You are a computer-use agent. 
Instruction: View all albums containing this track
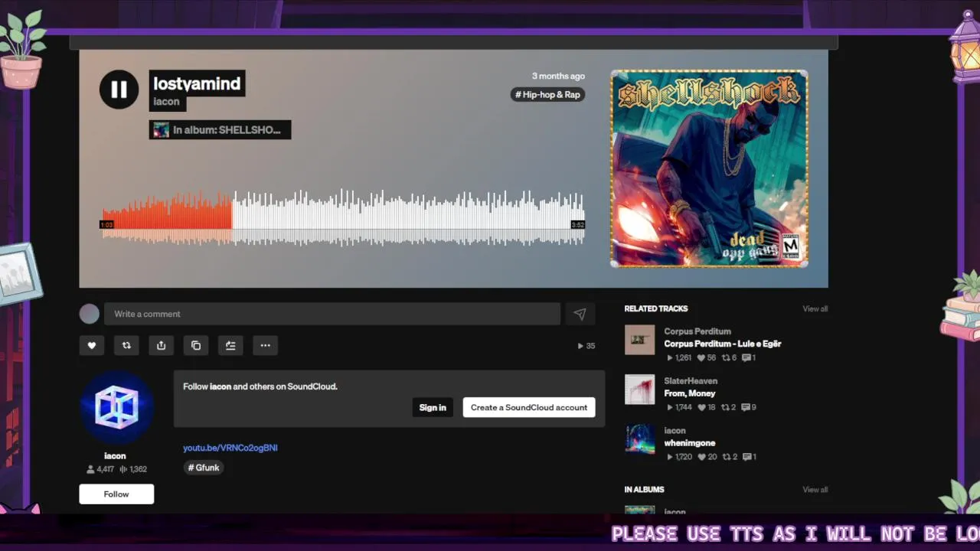coord(815,490)
